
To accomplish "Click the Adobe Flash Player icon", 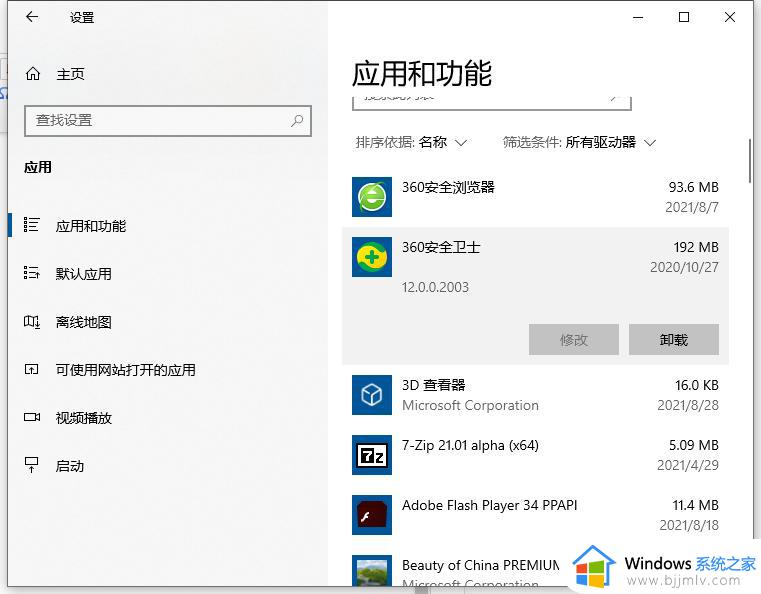I will click(372, 515).
